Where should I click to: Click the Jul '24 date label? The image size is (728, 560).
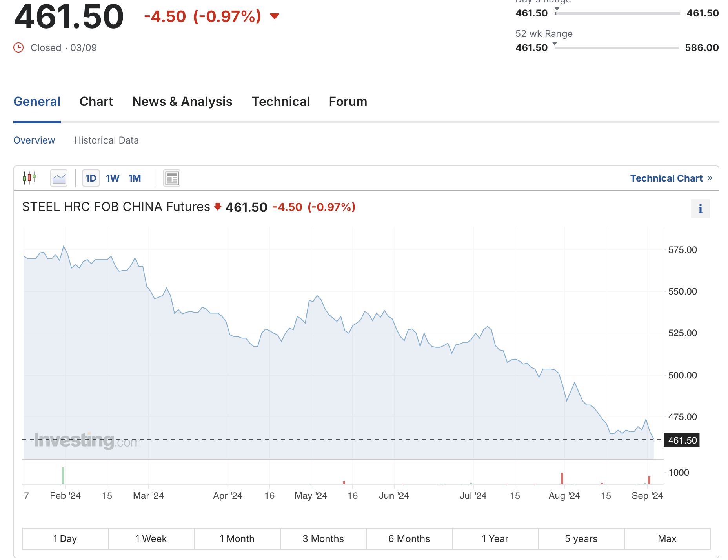tap(473, 496)
